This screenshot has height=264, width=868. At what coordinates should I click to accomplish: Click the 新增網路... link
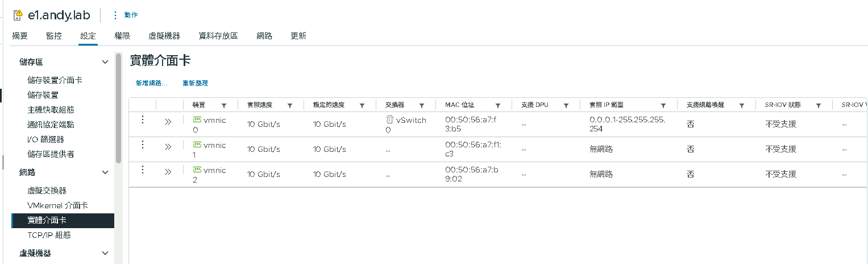(x=152, y=83)
